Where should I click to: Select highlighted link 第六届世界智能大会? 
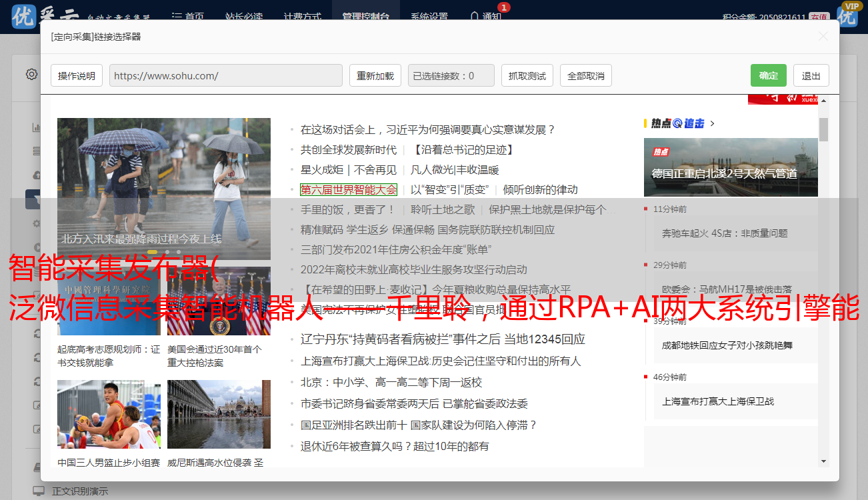pos(348,189)
